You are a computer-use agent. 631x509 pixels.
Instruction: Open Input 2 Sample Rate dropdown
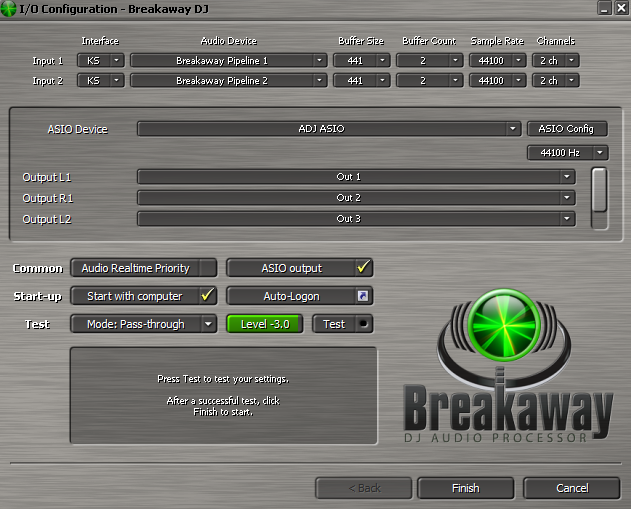tap(497, 80)
